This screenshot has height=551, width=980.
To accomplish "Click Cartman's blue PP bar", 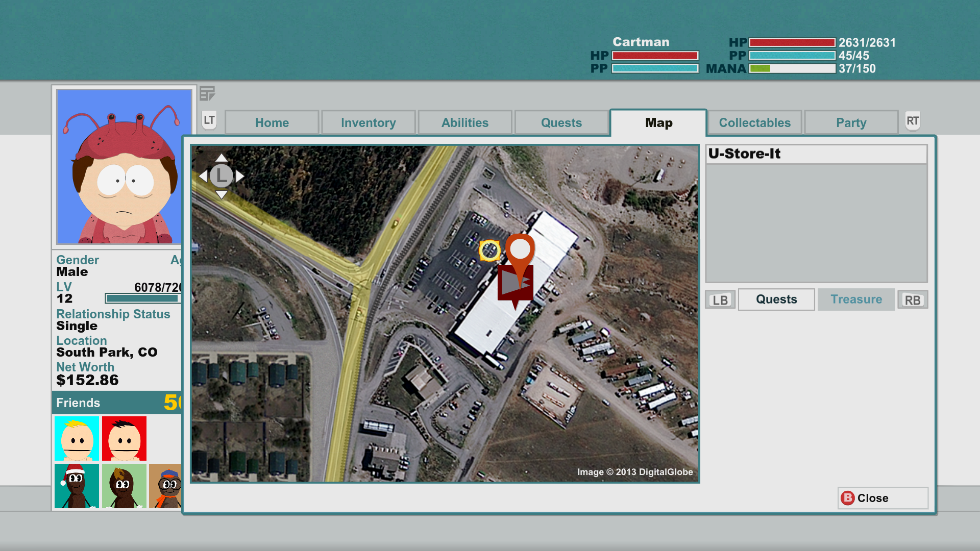I will coord(655,68).
